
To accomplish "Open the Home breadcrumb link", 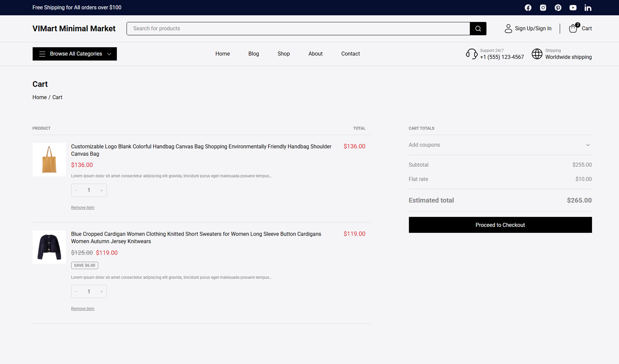I will [39, 97].
